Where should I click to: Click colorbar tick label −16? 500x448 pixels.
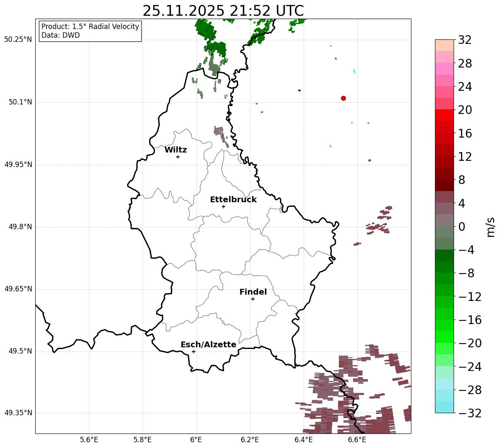pyautogui.click(x=470, y=320)
